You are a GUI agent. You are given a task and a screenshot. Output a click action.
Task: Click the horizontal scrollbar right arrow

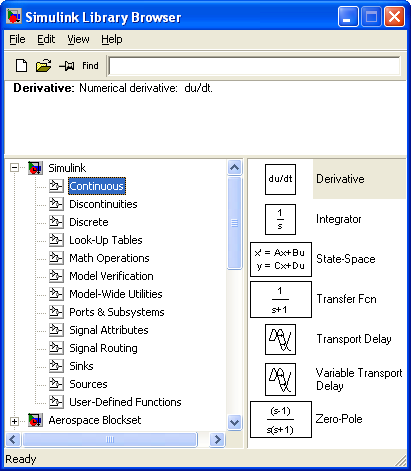point(218,440)
